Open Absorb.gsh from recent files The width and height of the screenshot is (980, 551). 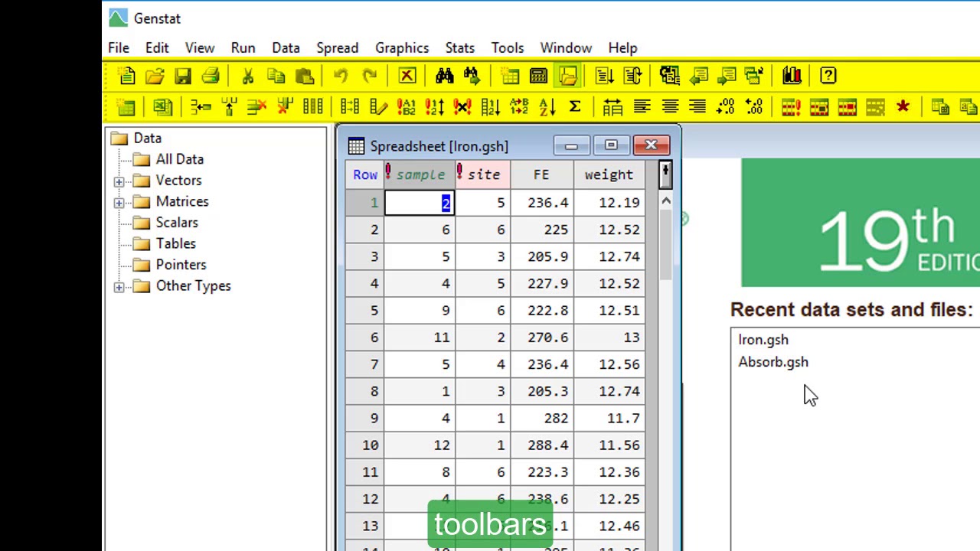click(x=773, y=362)
